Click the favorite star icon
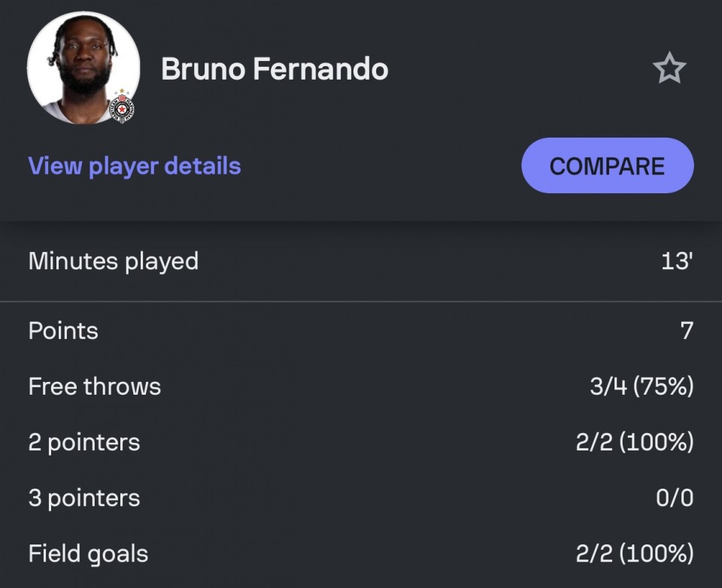The height and width of the screenshot is (588, 722). [669, 69]
